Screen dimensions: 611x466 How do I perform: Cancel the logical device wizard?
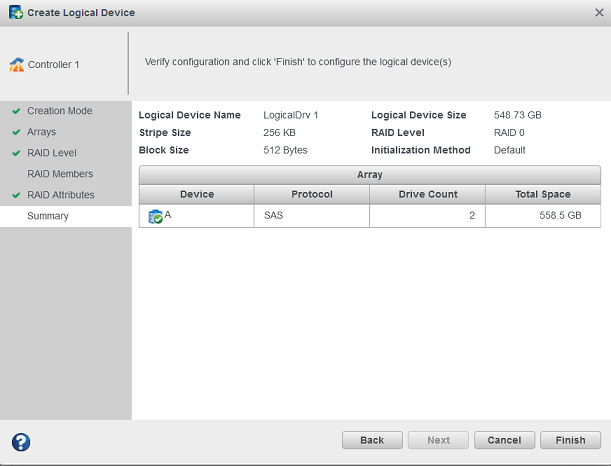pyautogui.click(x=504, y=440)
